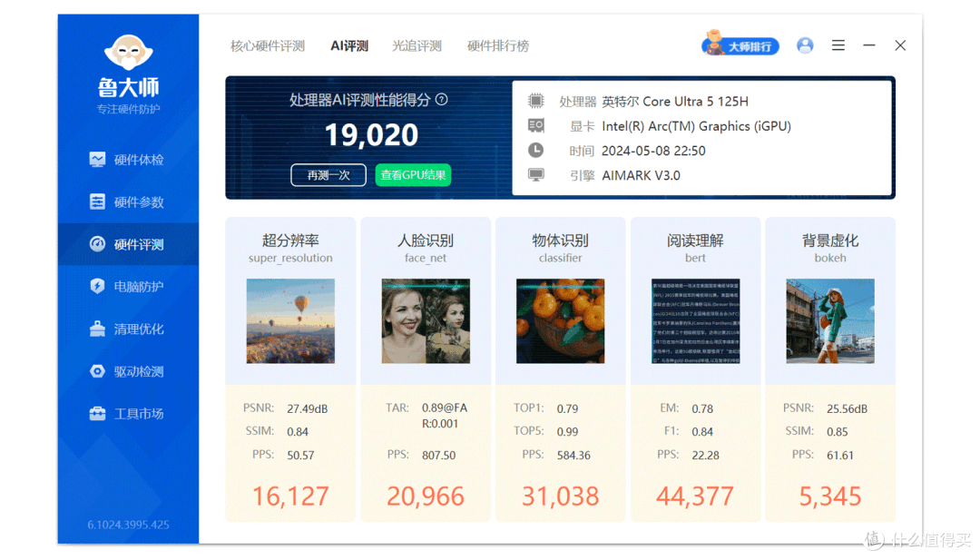
Task: Open 驱动检测 icon in sidebar
Action: tap(97, 371)
